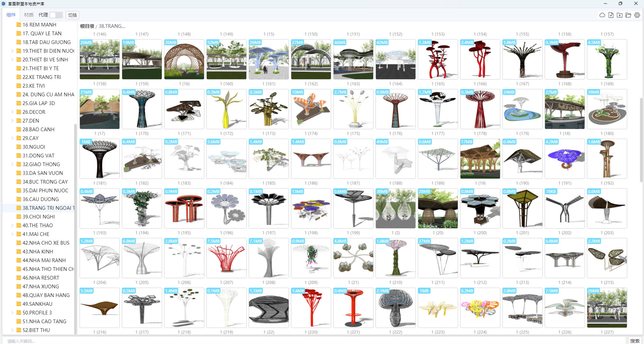Click the keyword search input field

(x=302, y=341)
